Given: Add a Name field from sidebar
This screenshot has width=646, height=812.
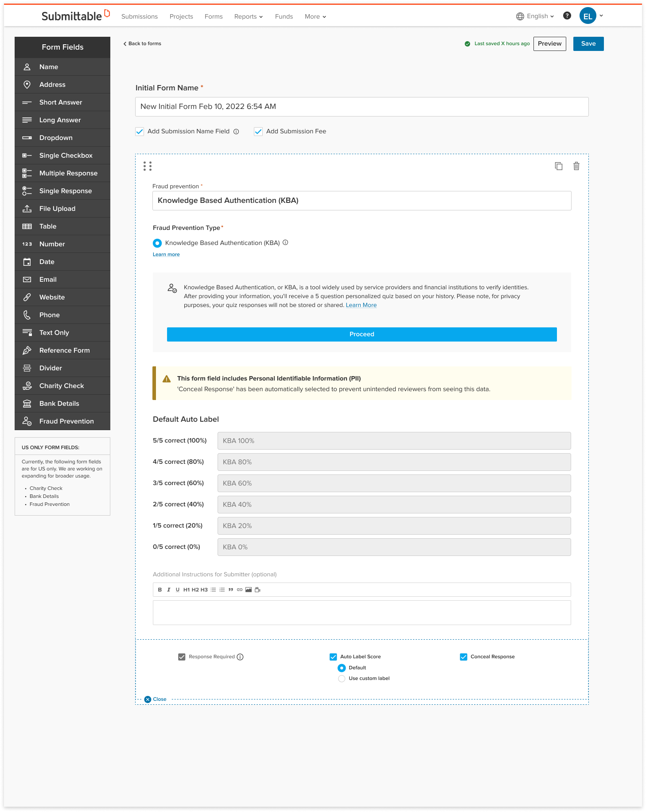Looking at the screenshot, I should [x=62, y=67].
